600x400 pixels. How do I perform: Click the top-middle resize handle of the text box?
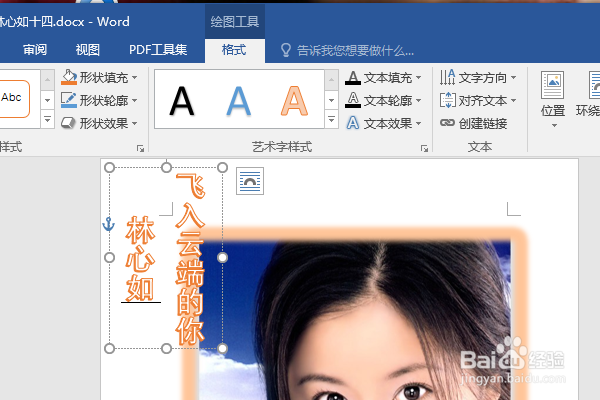click(166, 167)
